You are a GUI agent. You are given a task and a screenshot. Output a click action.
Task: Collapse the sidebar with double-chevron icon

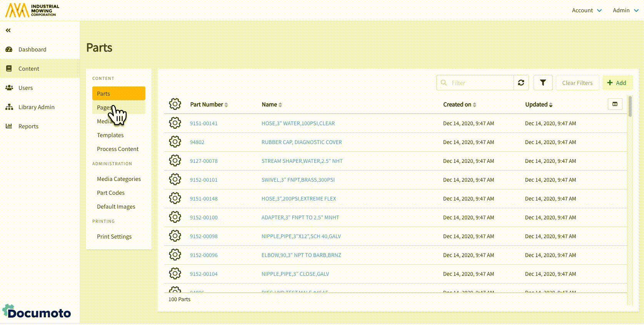[8, 30]
